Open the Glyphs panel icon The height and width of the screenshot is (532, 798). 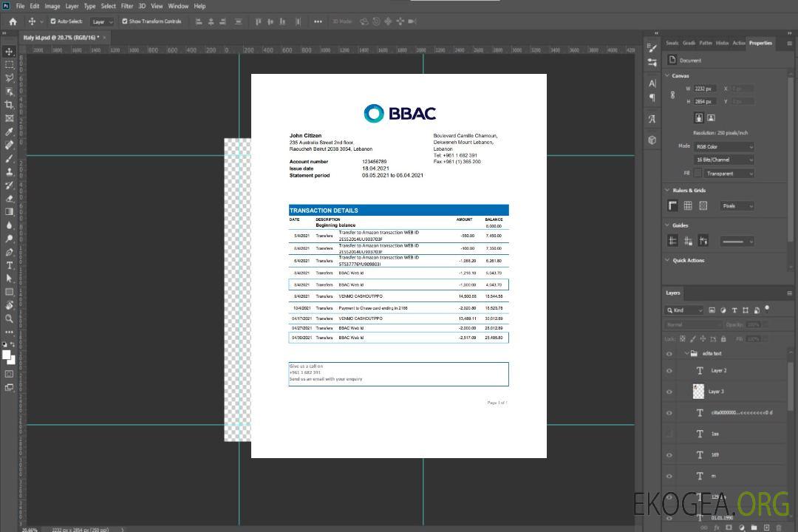652,119
